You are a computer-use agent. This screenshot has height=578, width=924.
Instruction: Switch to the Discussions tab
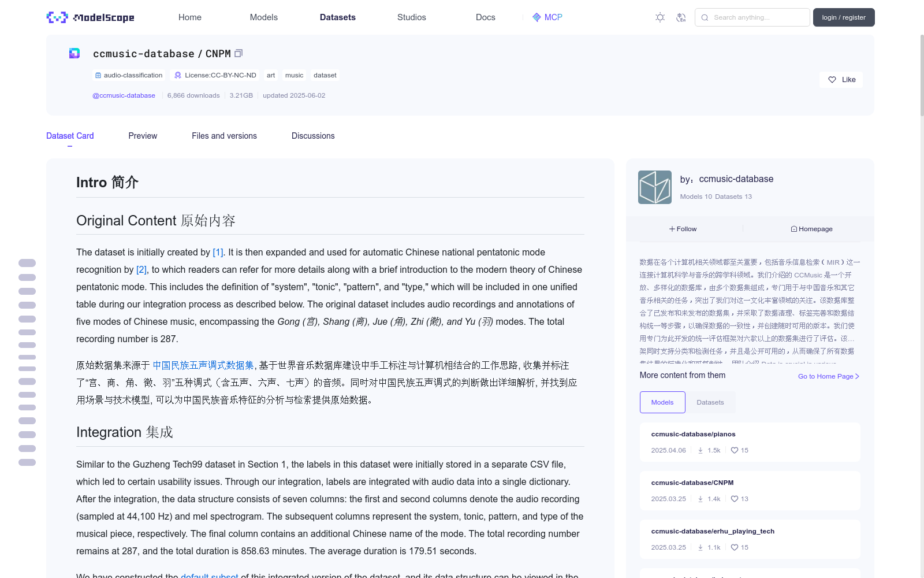[x=313, y=136]
